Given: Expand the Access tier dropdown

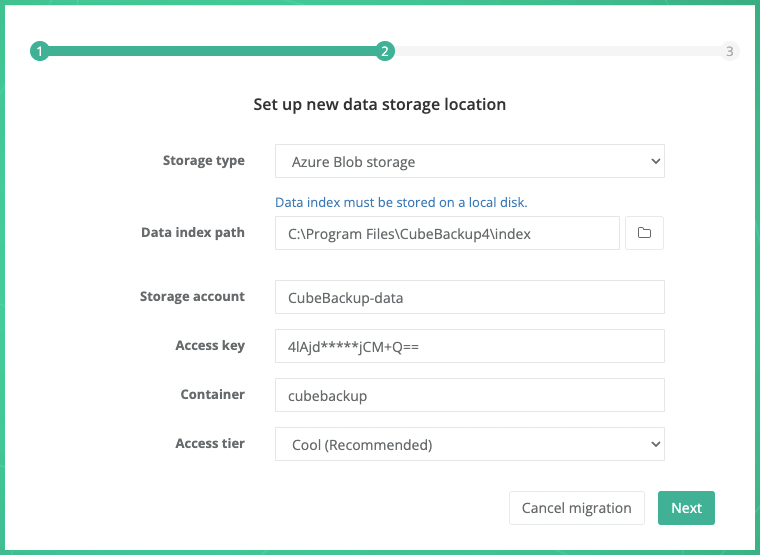Looking at the screenshot, I should [x=469, y=445].
